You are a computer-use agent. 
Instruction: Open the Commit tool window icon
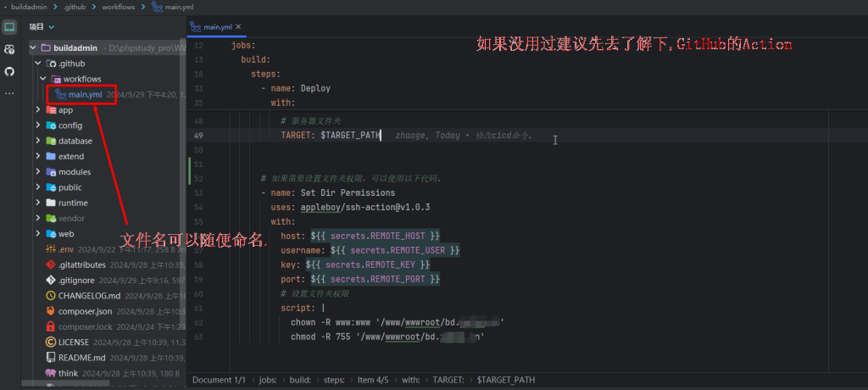9,50
